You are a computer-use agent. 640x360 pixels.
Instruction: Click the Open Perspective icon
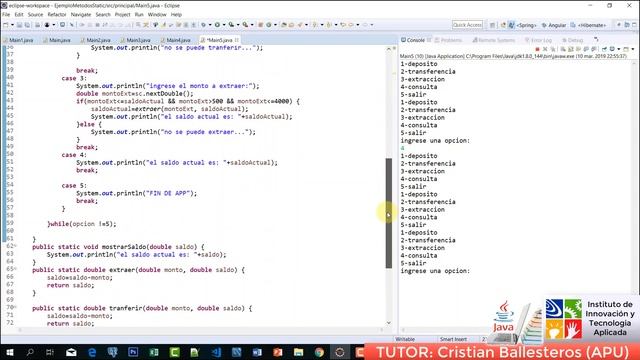(492, 25)
